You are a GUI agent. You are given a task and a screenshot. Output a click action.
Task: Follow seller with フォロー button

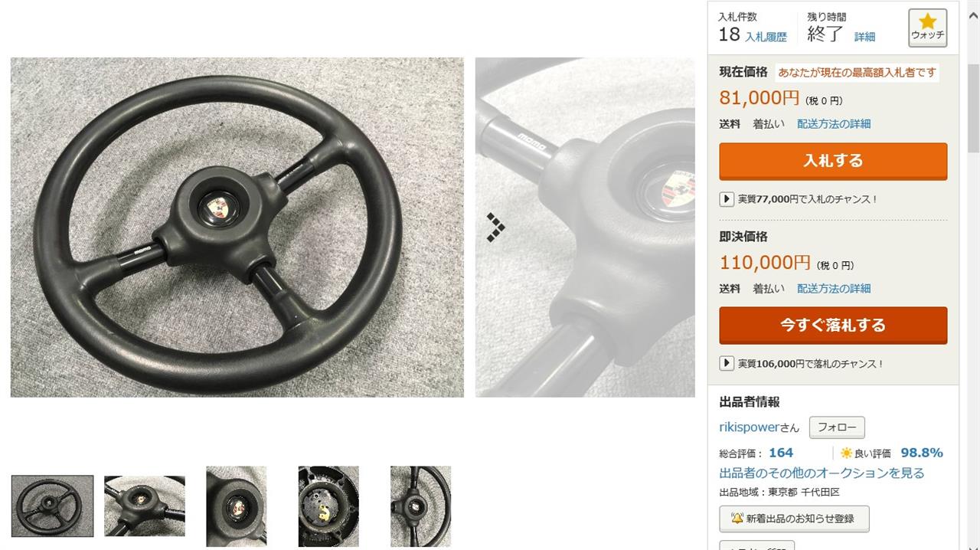click(x=837, y=427)
